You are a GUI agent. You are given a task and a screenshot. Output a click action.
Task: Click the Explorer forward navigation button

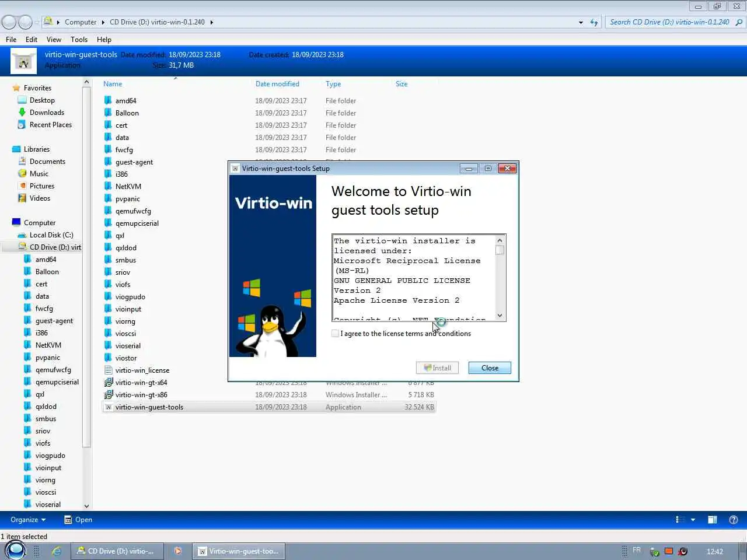pos(25,22)
